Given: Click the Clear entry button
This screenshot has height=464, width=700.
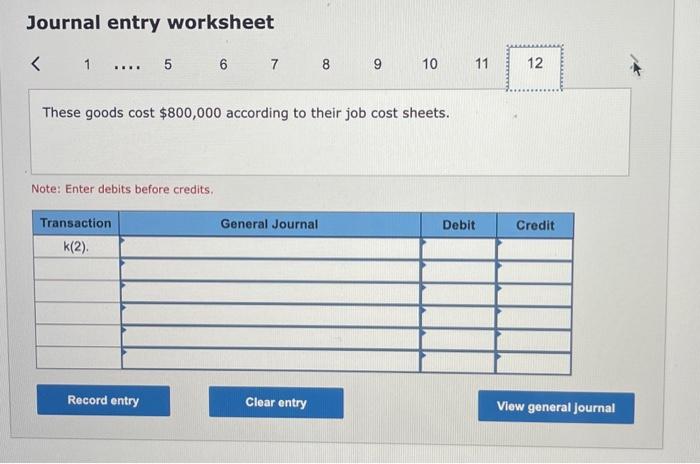Looking at the screenshot, I should click(276, 402).
